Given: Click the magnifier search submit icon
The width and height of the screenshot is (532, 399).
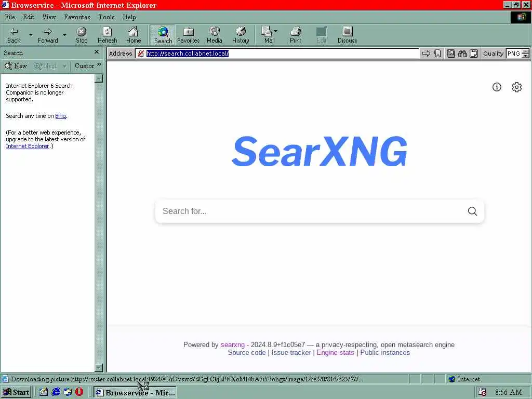Looking at the screenshot, I should click(x=472, y=211).
